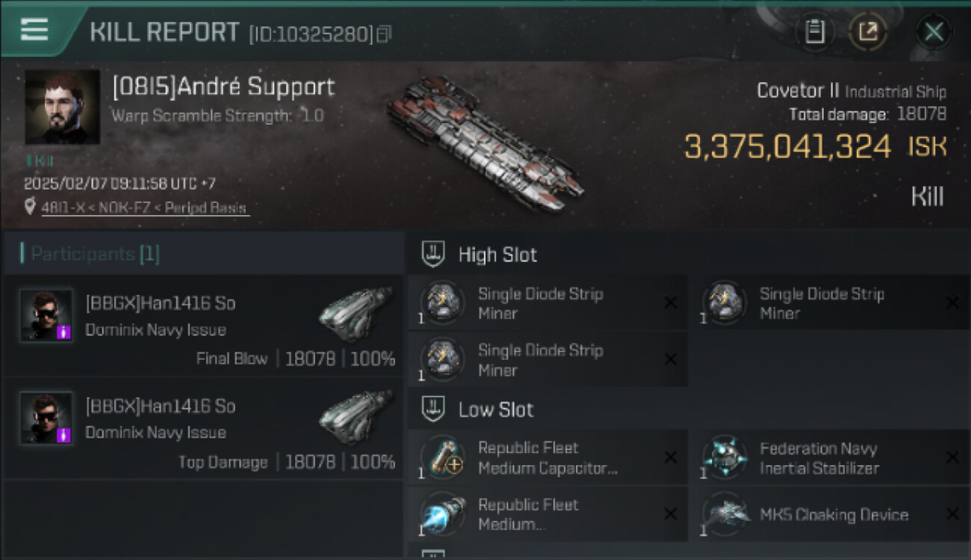Close the kill report window
The width and height of the screenshot is (971, 560).
coord(934,32)
